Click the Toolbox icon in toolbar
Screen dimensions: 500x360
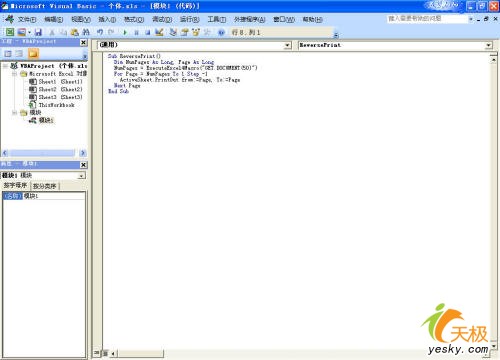[x=207, y=32]
